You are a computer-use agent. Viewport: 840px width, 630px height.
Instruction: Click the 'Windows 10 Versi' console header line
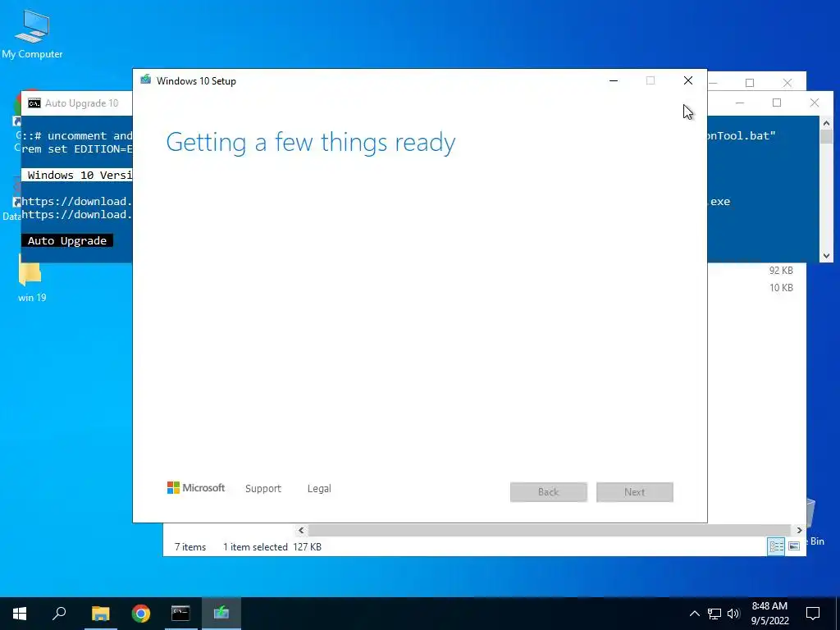click(x=77, y=176)
